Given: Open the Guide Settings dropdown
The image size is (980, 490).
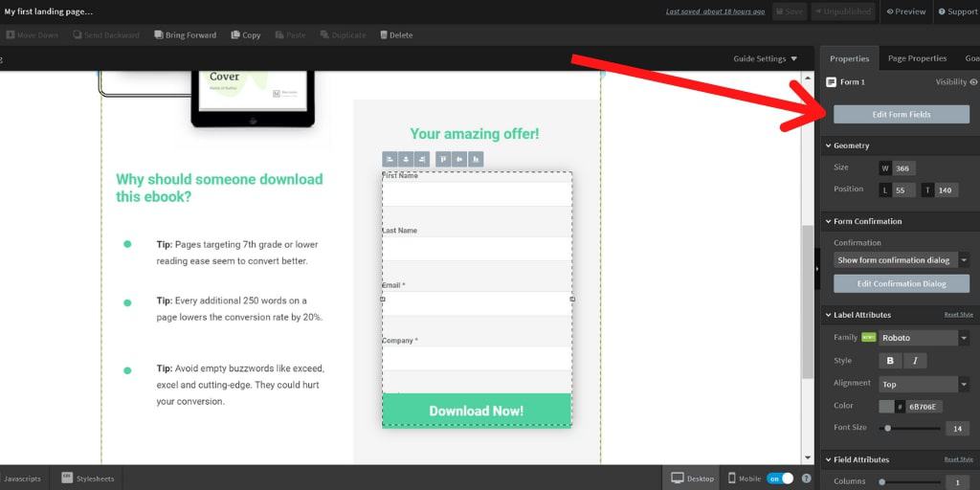Looking at the screenshot, I should coord(765,58).
